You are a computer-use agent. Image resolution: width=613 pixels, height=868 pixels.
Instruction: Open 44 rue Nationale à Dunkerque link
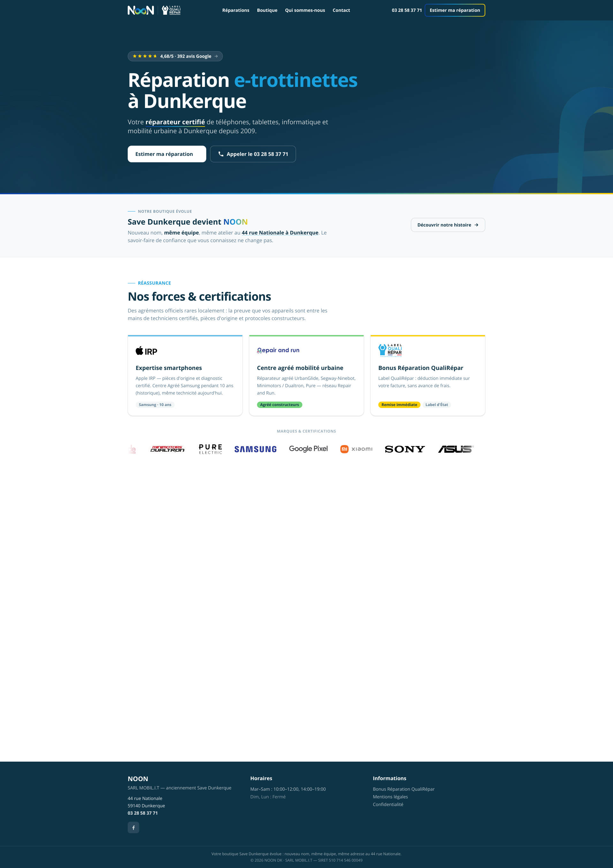pos(280,233)
